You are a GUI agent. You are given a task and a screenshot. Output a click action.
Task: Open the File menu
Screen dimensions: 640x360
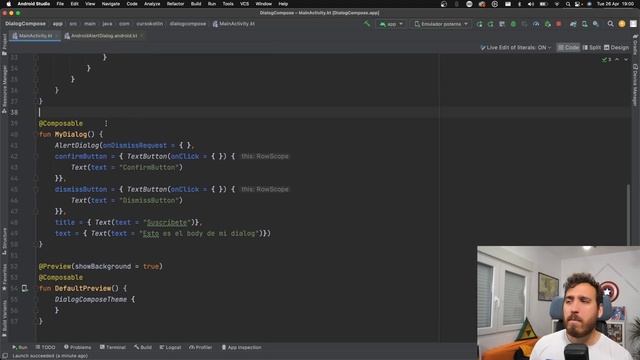click(60, 4)
